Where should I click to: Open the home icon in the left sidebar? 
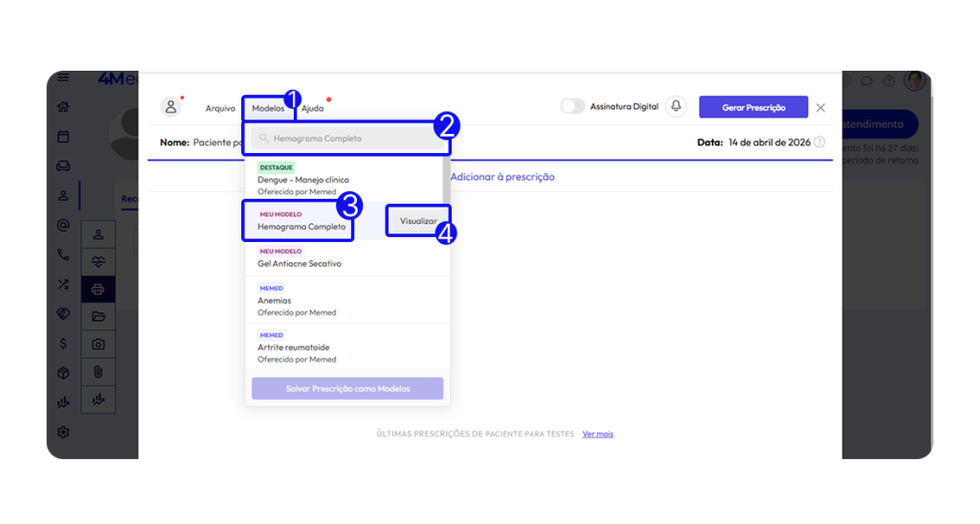coord(63,107)
